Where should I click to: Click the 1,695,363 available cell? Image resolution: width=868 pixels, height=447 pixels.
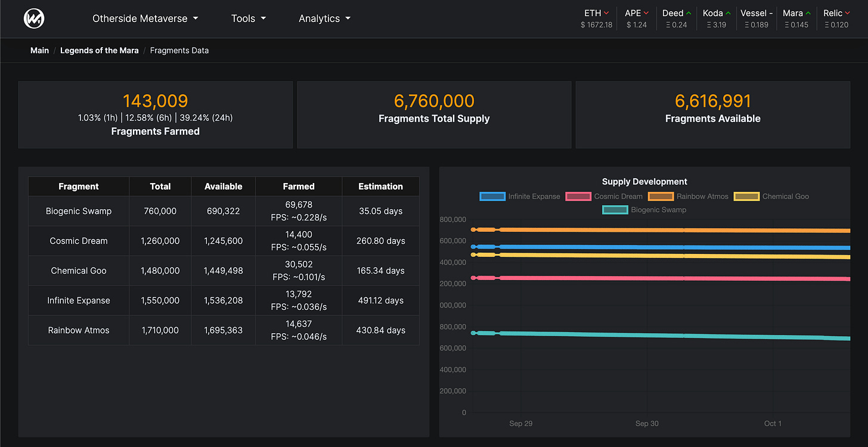[x=224, y=330]
